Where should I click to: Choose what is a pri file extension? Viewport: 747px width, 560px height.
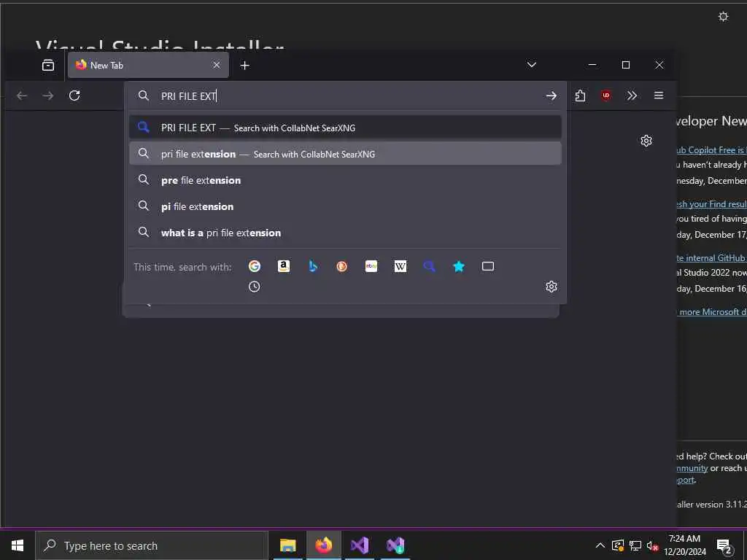(x=345, y=233)
